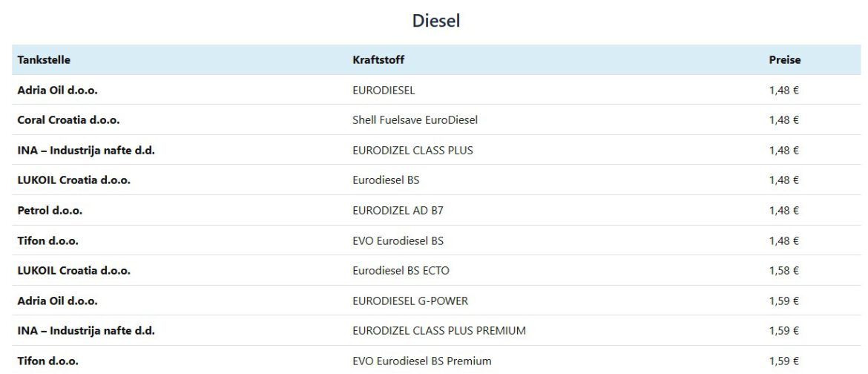Click the Diesel table heading
This screenshot has height=374, width=868.
coord(435,22)
